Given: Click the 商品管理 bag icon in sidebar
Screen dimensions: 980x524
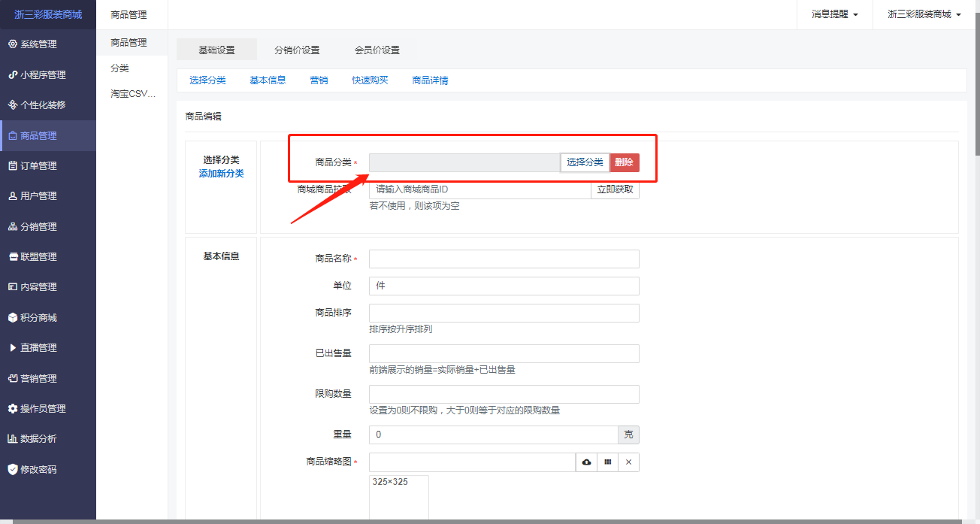Looking at the screenshot, I should point(13,136).
